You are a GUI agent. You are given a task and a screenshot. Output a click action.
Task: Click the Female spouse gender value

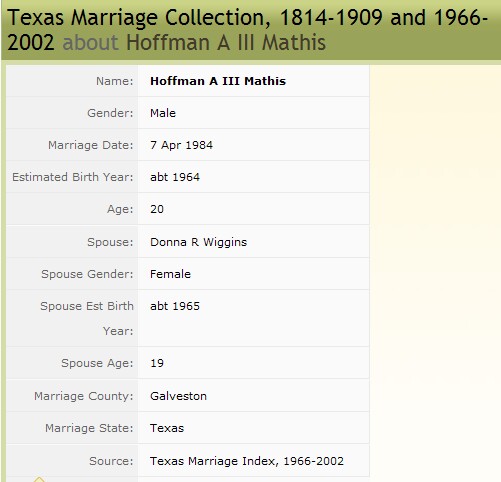[x=170, y=274]
